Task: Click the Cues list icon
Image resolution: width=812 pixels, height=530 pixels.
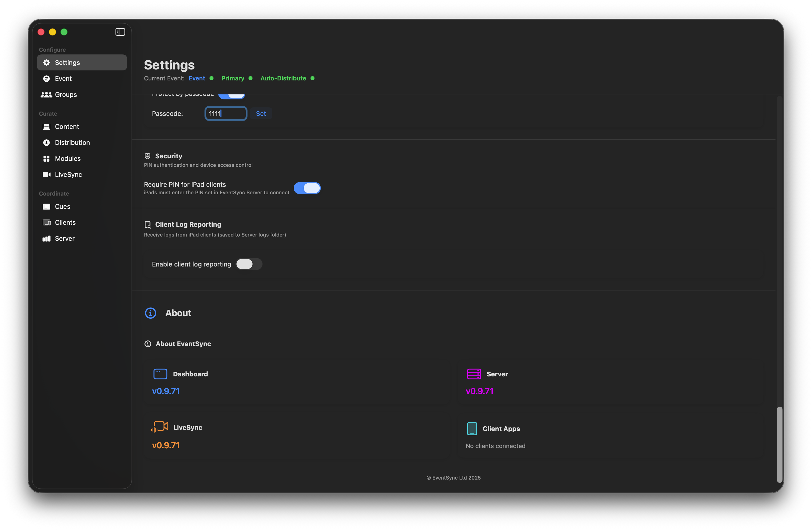Action: [46, 207]
